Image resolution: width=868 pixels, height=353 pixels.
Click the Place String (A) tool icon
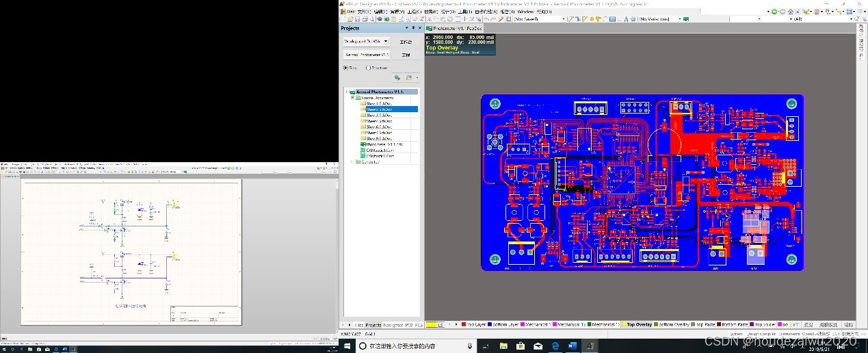(x=626, y=19)
